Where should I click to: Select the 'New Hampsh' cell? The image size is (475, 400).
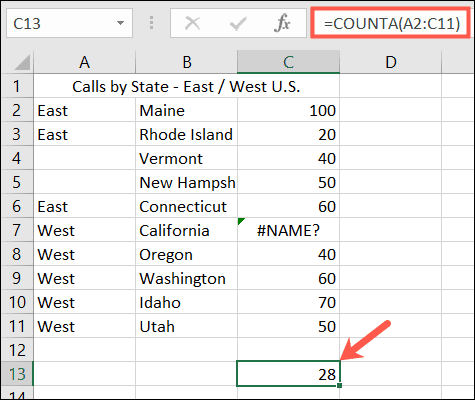[x=187, y=182]
